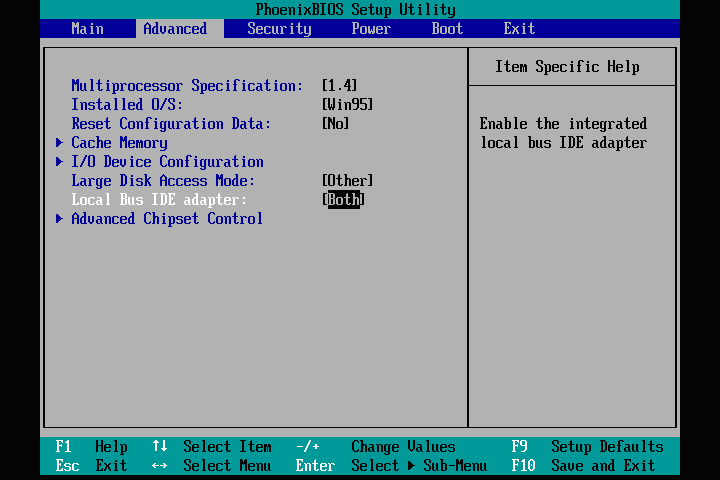Select the Installed O/S label
The width and height of the screenshot is (720, 480).
(x=127, y=105)
